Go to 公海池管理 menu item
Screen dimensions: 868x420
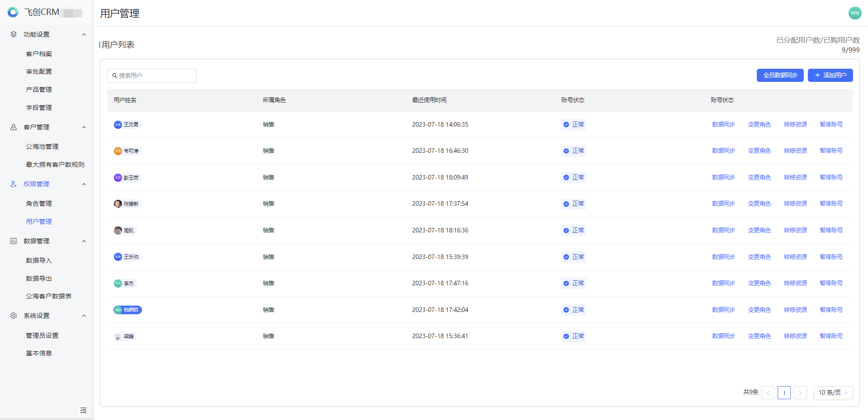pos(42,146)
